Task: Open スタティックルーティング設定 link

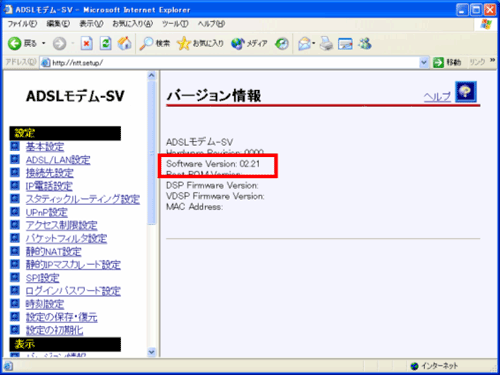Action: point(83,199)
